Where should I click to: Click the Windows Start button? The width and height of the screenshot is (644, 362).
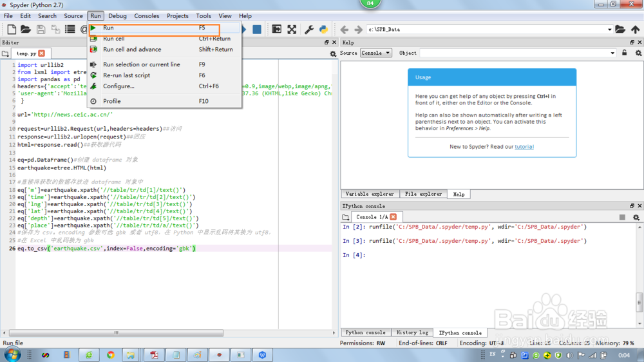[13, 355]
